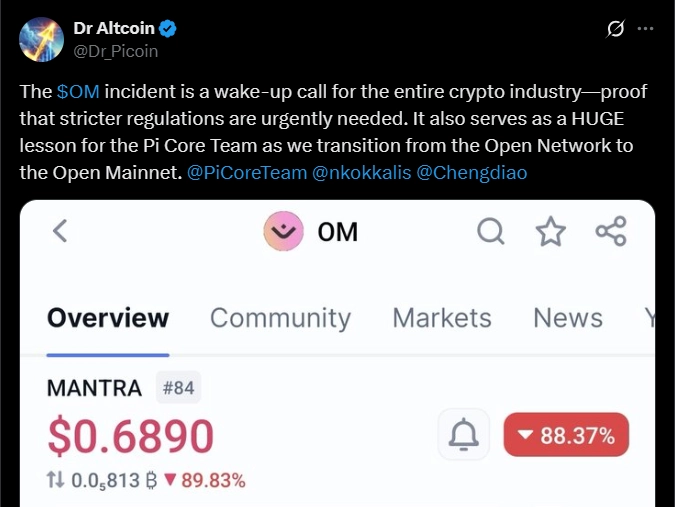Go back using the left chevron arrow
Viewport: 675px width, 507px height.
pos(60,231)
